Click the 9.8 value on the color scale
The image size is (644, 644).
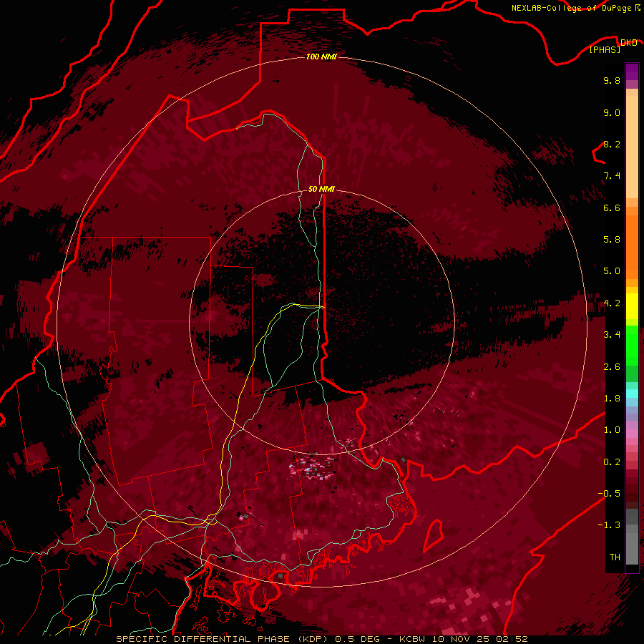click(x=612, y=80)
